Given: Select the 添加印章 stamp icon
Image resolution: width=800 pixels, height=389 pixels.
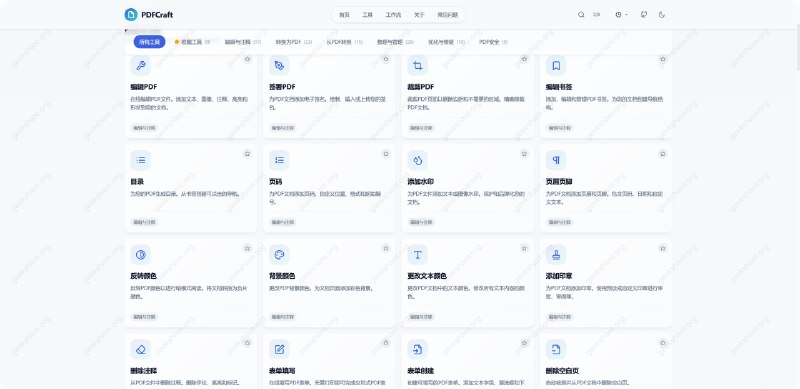Looking at the screenshot, I should (556, 255).
